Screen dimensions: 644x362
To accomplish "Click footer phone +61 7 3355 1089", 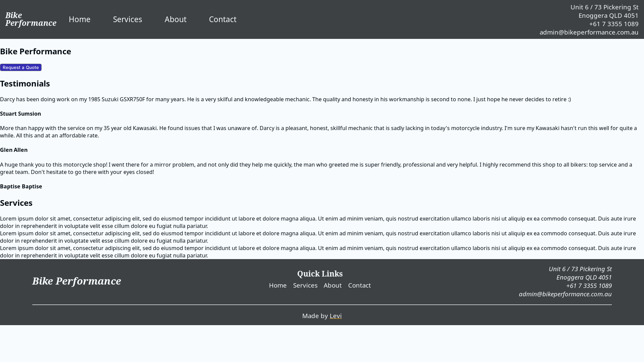I will pyautogui.click(x=589, y=286).
